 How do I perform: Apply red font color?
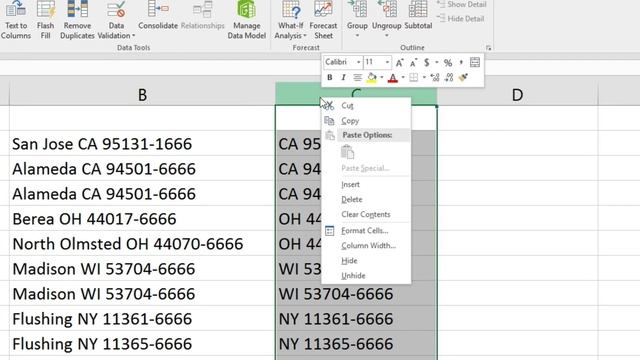[393, 78]
